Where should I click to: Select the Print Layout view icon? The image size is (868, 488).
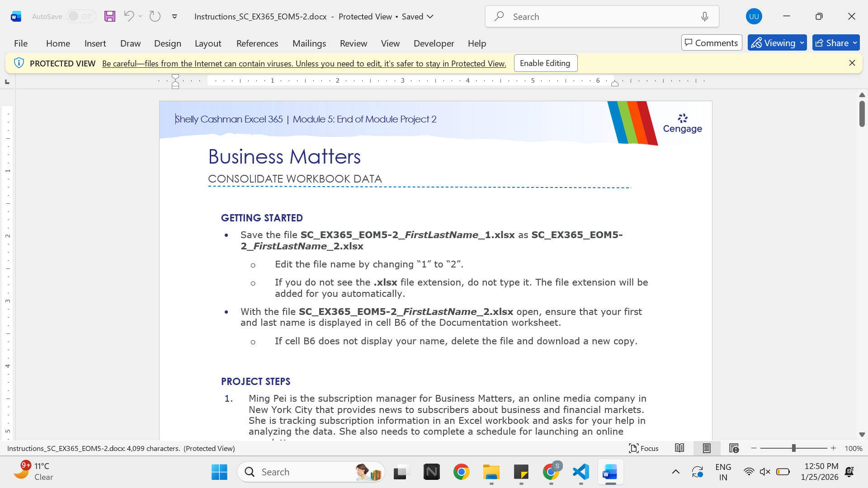(x=707, y=448)
